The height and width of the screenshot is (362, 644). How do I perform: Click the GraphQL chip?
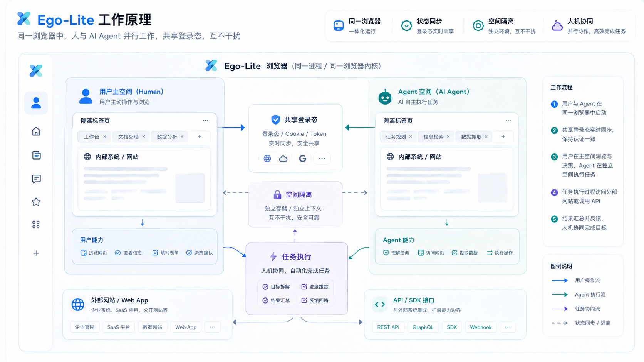pos(423,327)
